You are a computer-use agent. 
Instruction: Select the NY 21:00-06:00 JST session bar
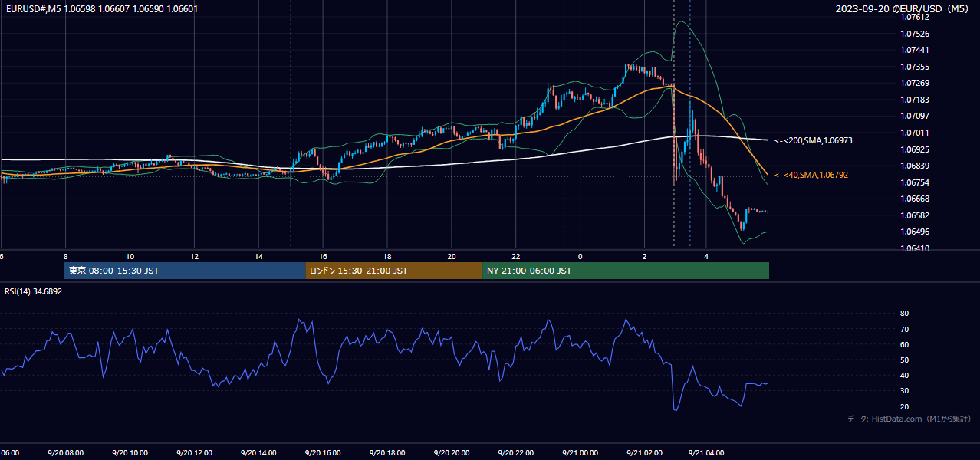coord(626,271)
